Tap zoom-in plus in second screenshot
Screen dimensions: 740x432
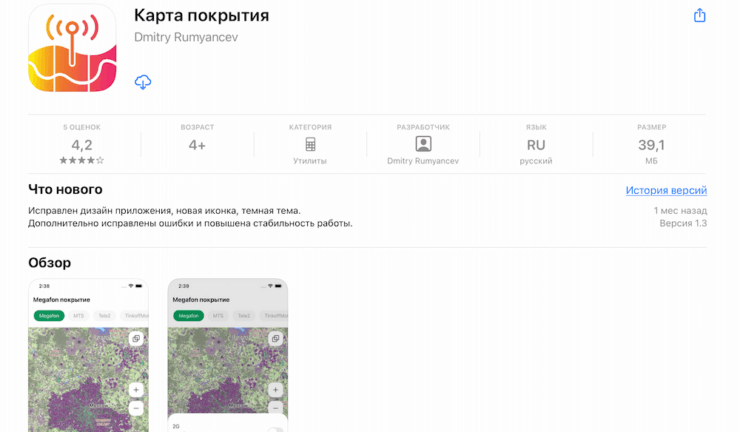pyautogui.click(x=276, y=390)
